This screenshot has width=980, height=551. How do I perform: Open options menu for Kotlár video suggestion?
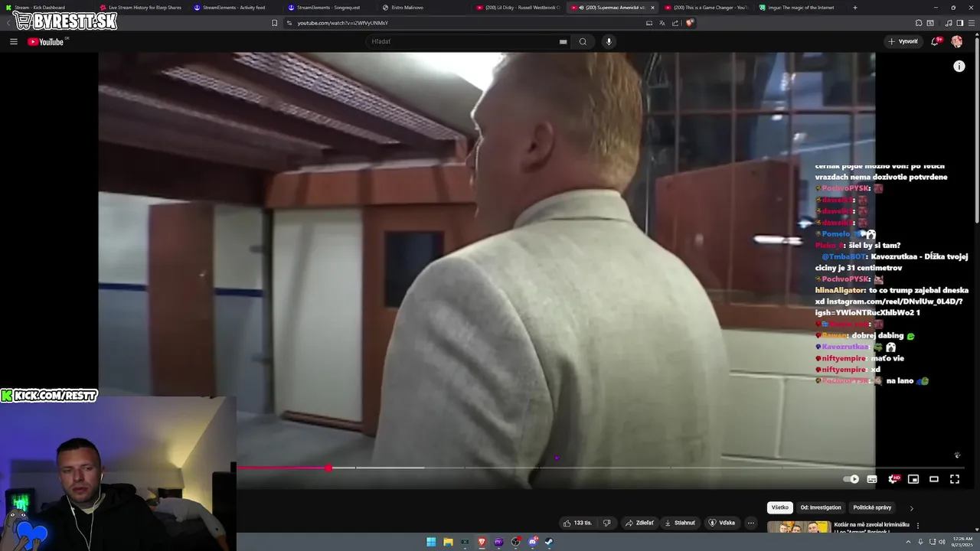[x=918, y=526]
